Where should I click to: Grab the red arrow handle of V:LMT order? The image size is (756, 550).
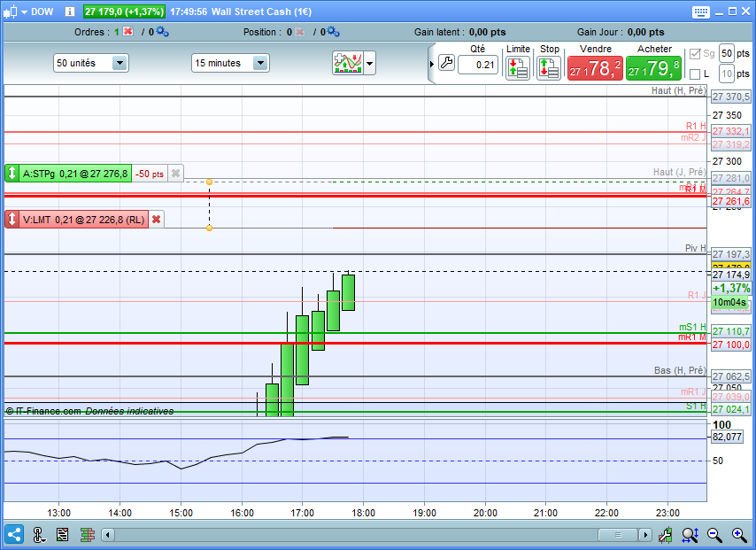(x=12, y=220)
